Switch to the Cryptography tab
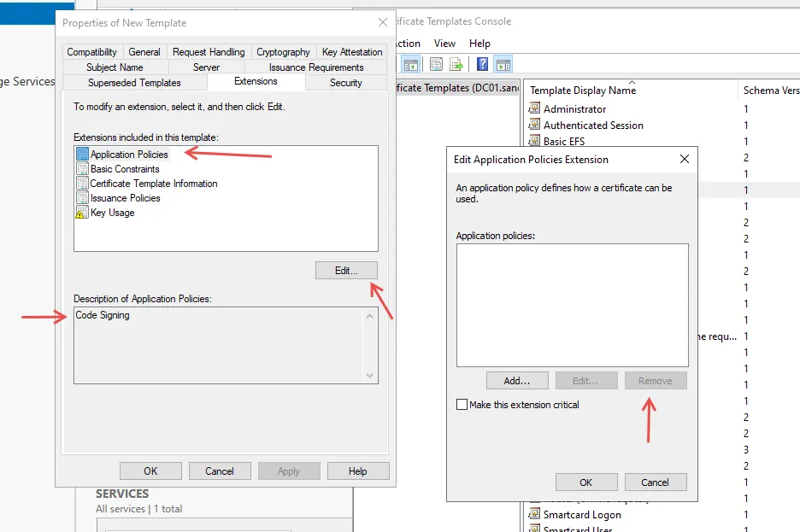 (x=283, y=52)
